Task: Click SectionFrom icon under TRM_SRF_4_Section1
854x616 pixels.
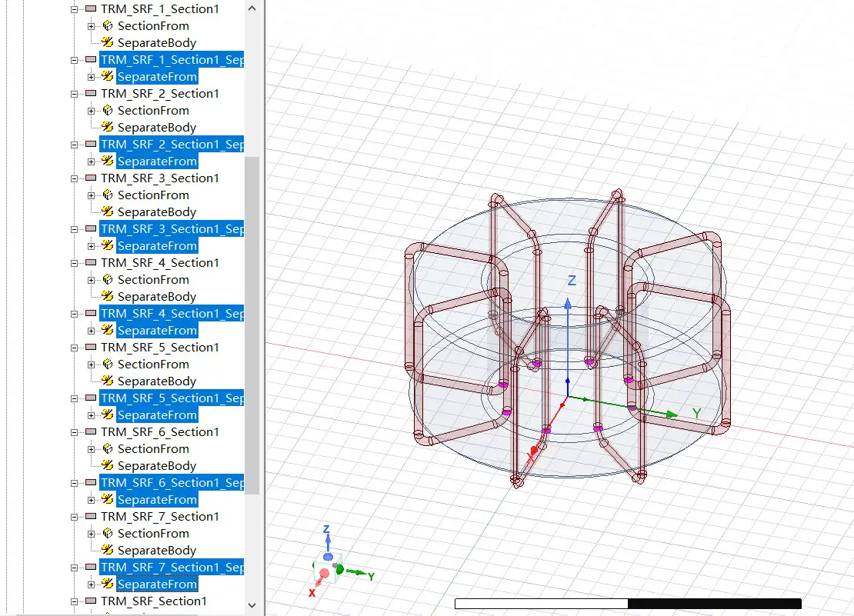Action: click(108, 279)
